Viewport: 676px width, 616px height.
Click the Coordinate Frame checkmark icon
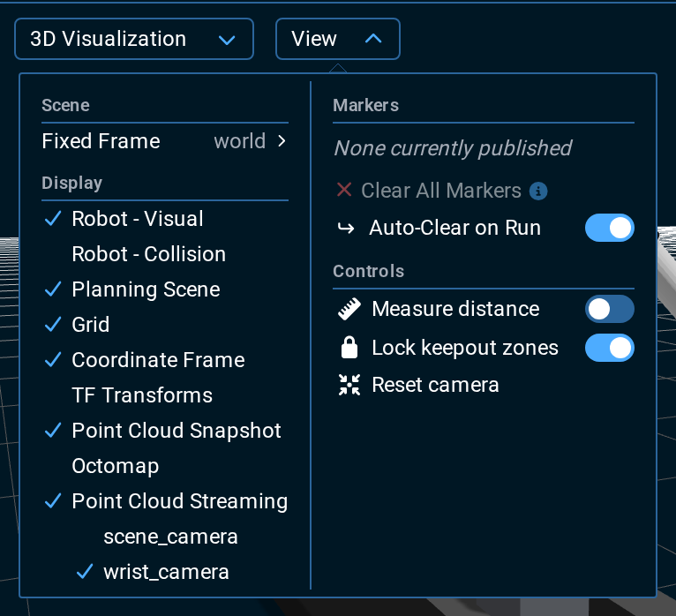click(x=53, y=360)
